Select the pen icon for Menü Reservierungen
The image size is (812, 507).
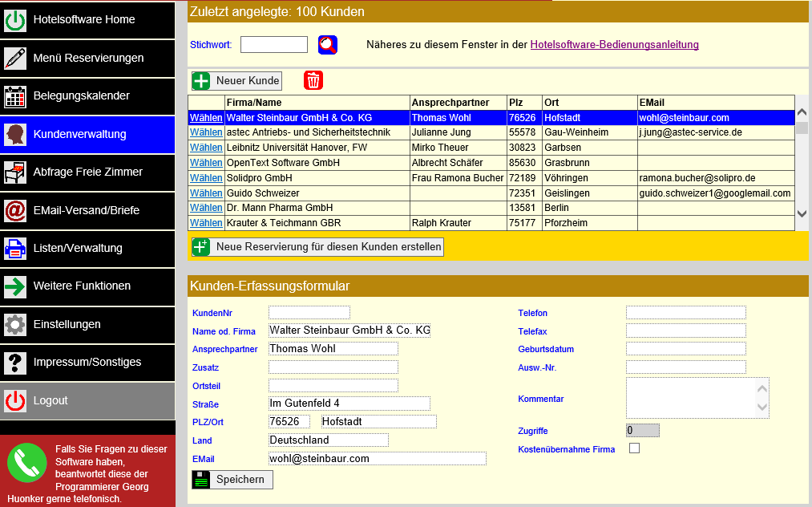click(x=14, y=59)
